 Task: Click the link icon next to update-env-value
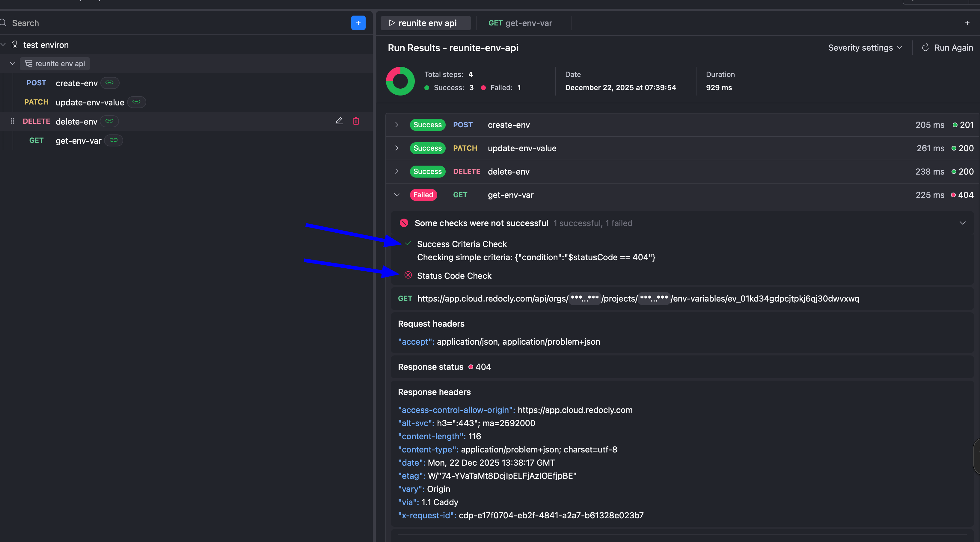point(137,102)
